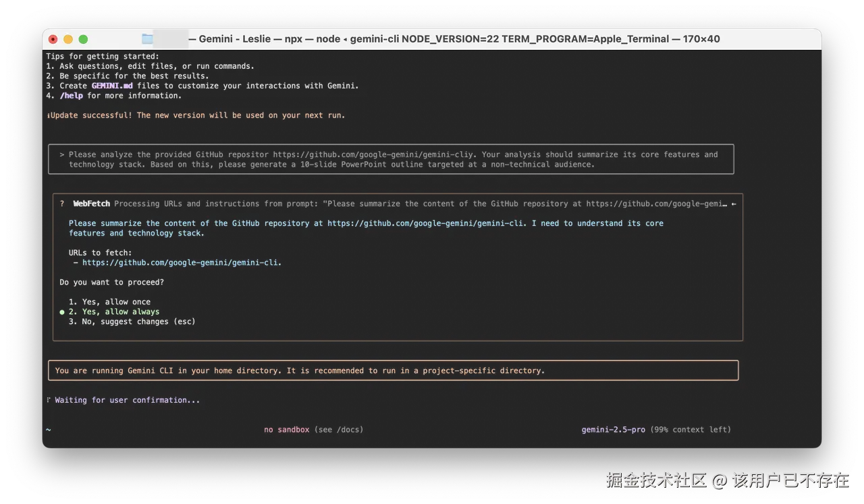Click the "(99% context left)" indicator

click(x=691, y=430)
